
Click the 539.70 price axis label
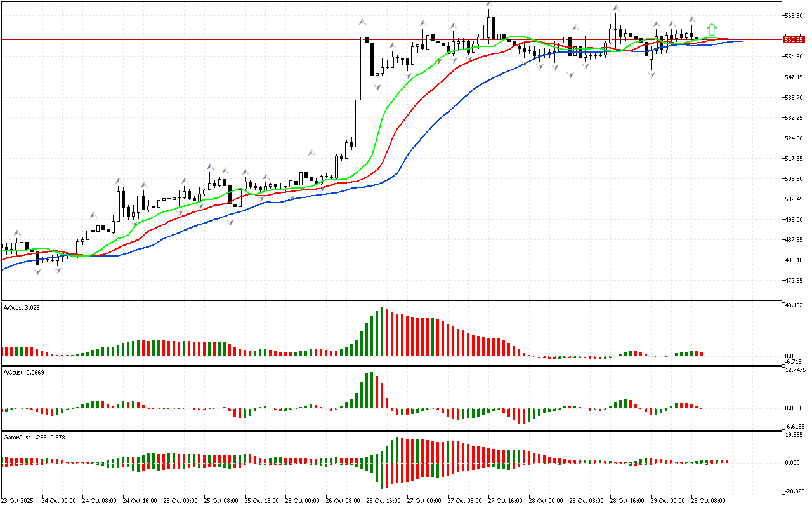click(794, 98)
